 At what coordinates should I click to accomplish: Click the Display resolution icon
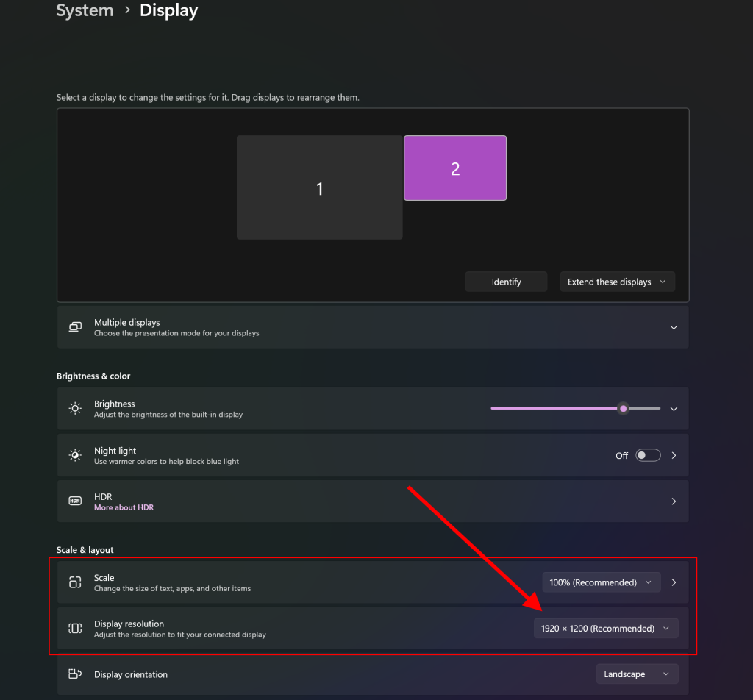pos(75,629)
